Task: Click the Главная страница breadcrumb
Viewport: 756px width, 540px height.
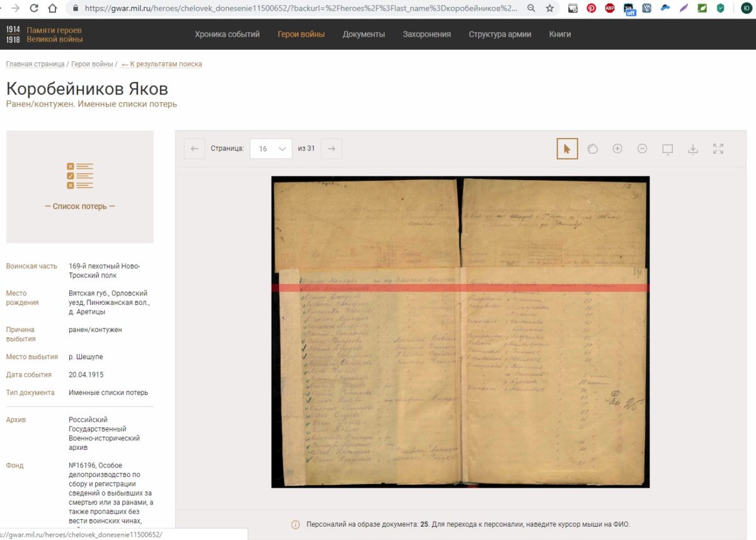Action: (35, 64)
